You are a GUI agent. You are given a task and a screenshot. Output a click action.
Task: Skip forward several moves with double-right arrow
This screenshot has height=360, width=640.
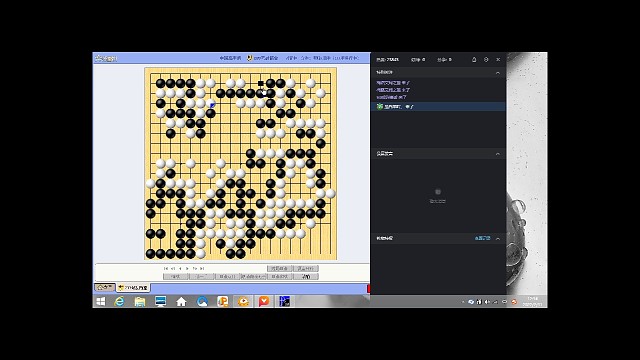(195, 269)
